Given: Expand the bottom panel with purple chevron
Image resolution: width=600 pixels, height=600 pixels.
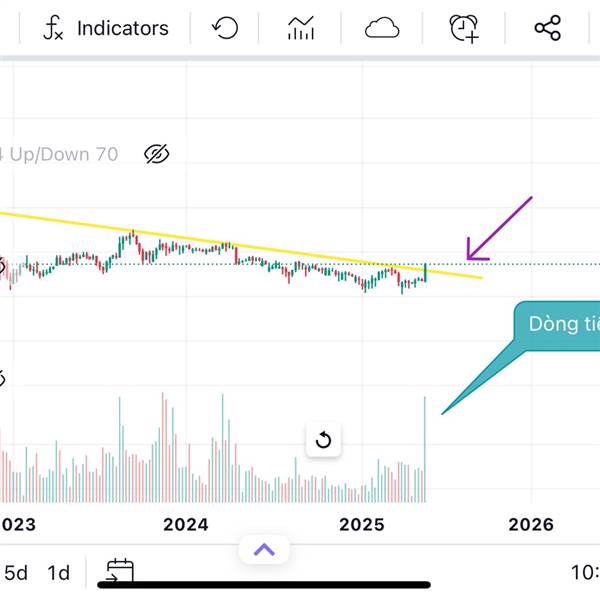Looking at the screenshot, I should coord(264,550).
